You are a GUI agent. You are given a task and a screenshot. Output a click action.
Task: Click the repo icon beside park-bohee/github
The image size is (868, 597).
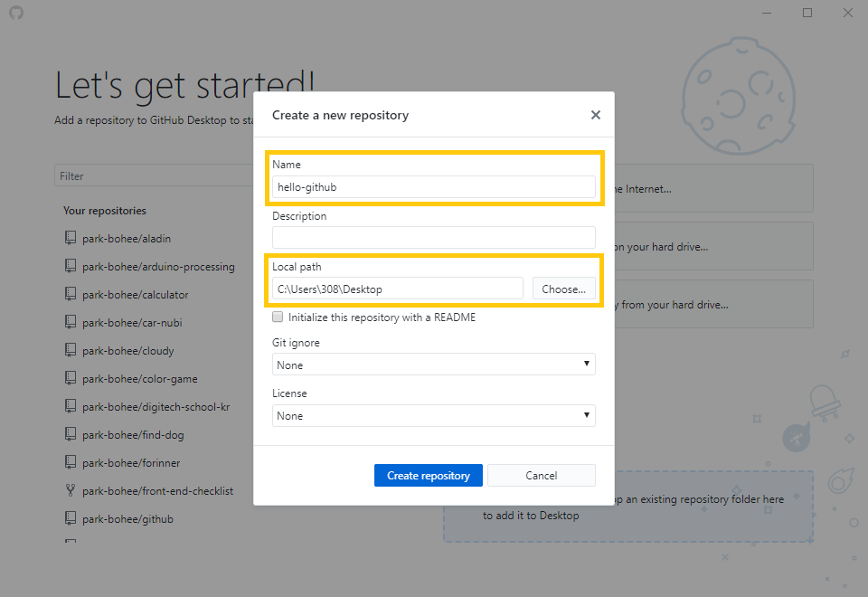coord(71,518)
